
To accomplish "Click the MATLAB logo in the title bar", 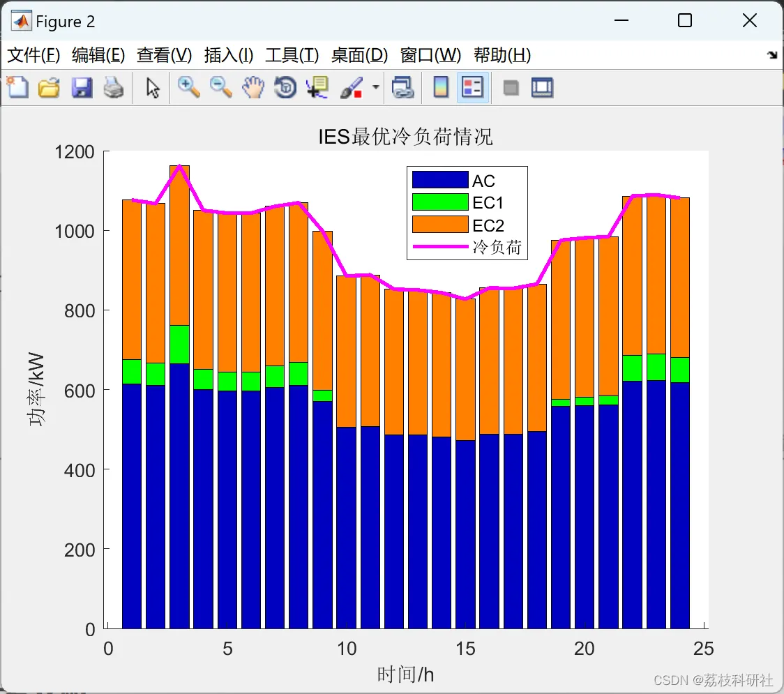I will (x=21, y=21).
